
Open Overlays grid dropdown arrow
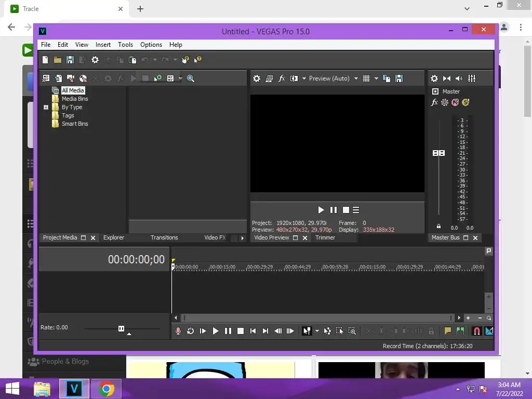tap(376, 78)
